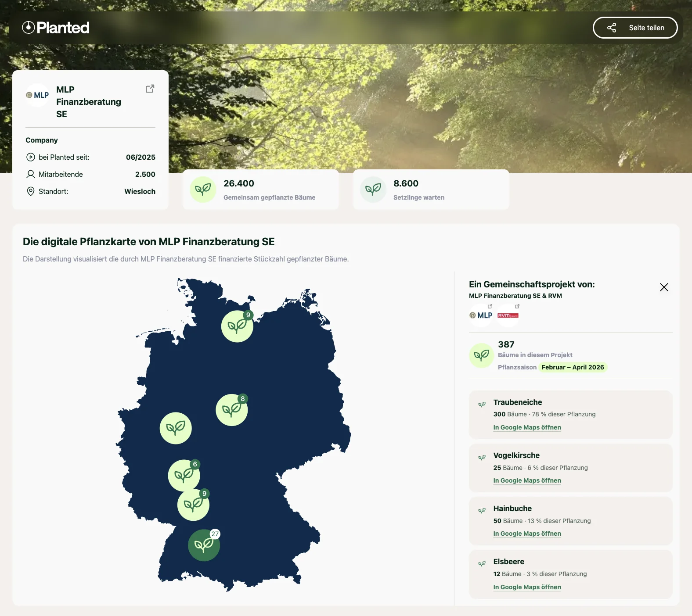Select the northern map marker with badge 9
Image resolution: width=692 pixels, height=616 pixels.
click(x=237, y=326)
